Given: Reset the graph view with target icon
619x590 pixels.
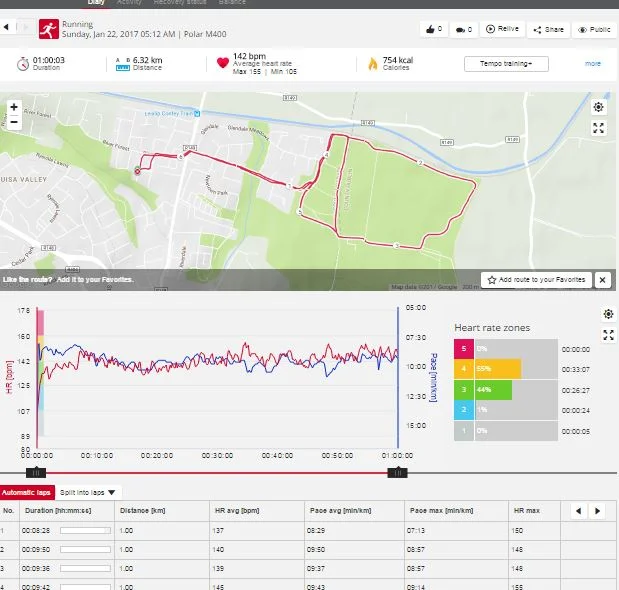Looking at the screenshot, I should tap(608, 314).
